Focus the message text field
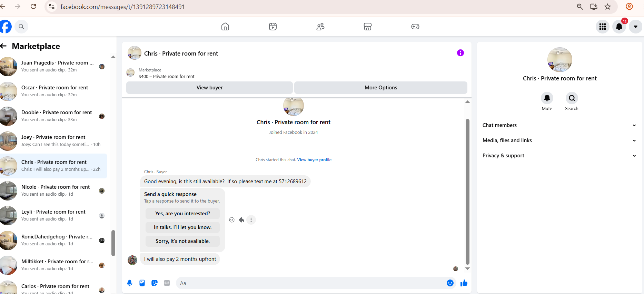The width and height of the screenshot is (644, 294). coord(310,283)
